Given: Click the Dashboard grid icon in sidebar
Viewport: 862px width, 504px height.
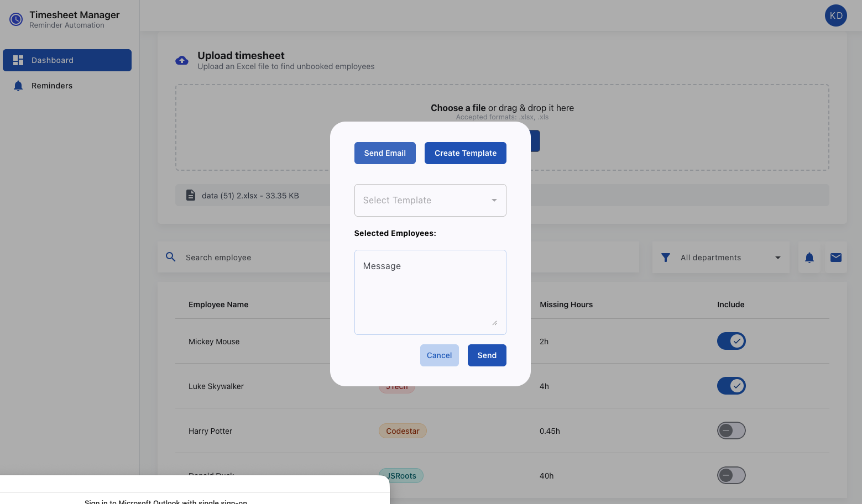Looking at the screenshot, I should click(18, 60).
